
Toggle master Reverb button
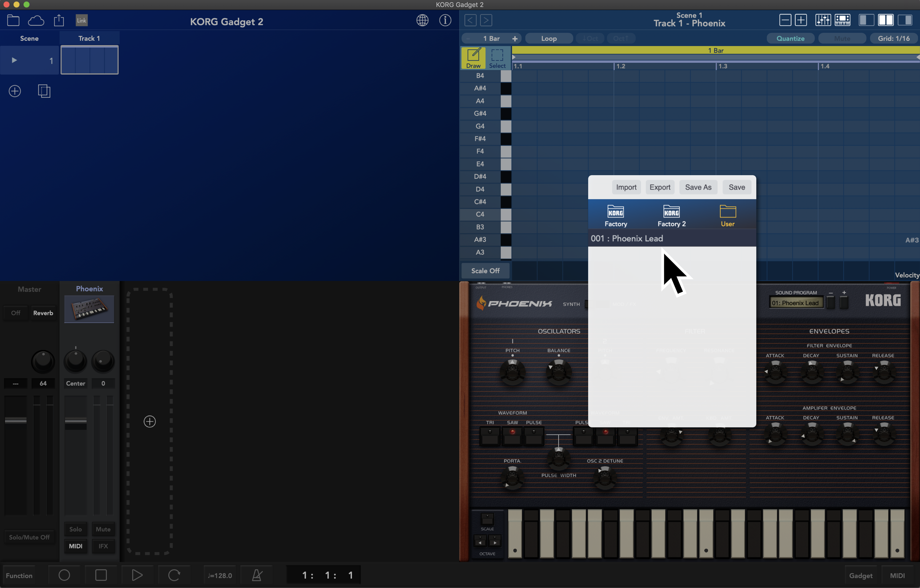tap(43, 313)
